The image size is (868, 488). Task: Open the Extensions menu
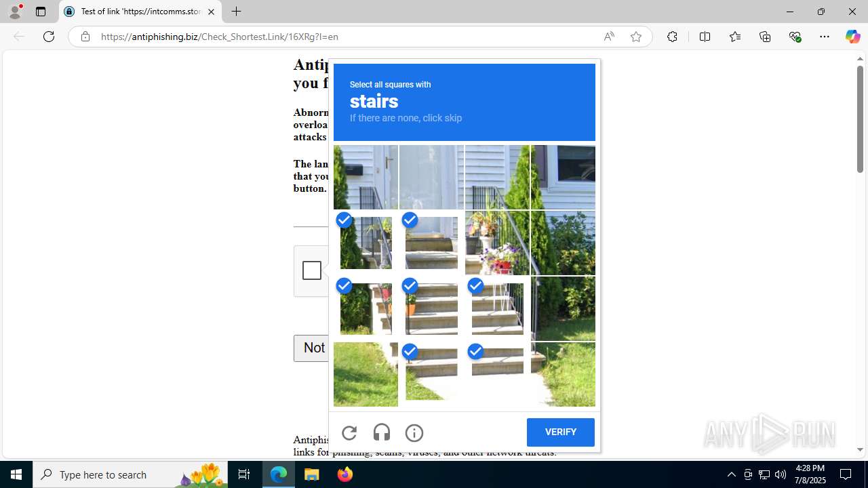coord(672,37)
